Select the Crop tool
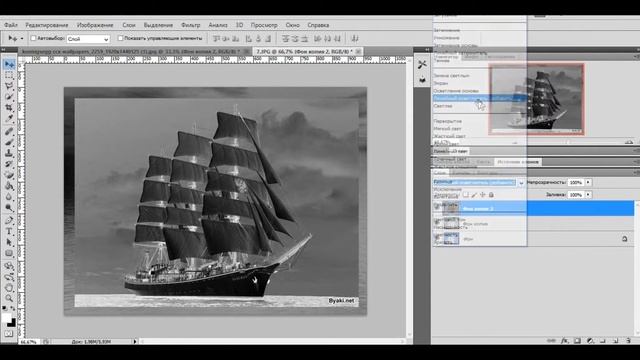This screenshot has height=360, width=640. 9,108
